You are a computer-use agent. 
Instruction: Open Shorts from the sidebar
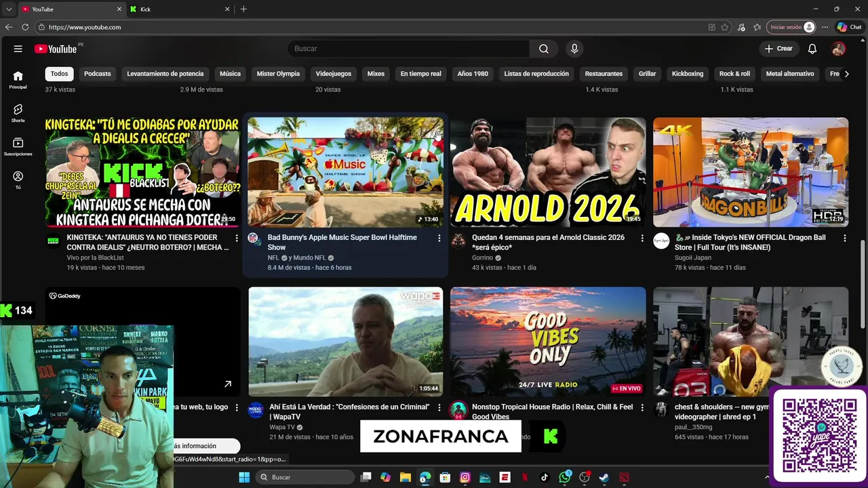click(18, 113)
